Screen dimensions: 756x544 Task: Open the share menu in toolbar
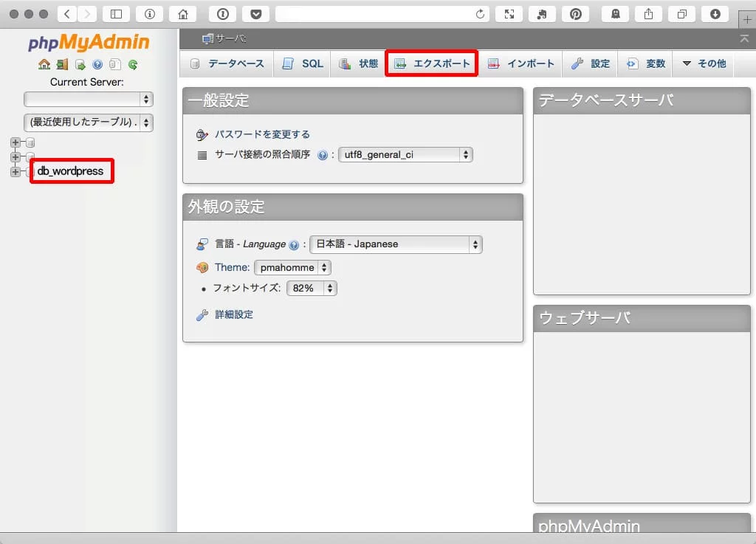pos(649,14)
